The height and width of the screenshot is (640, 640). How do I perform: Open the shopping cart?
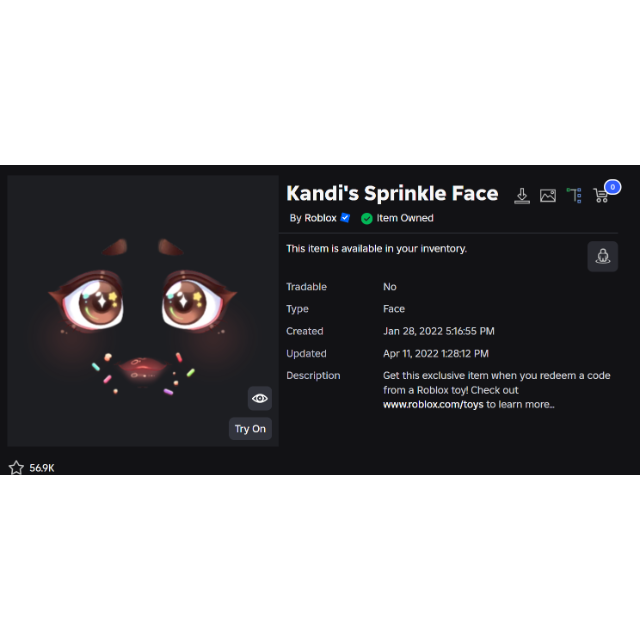(600, 196)
